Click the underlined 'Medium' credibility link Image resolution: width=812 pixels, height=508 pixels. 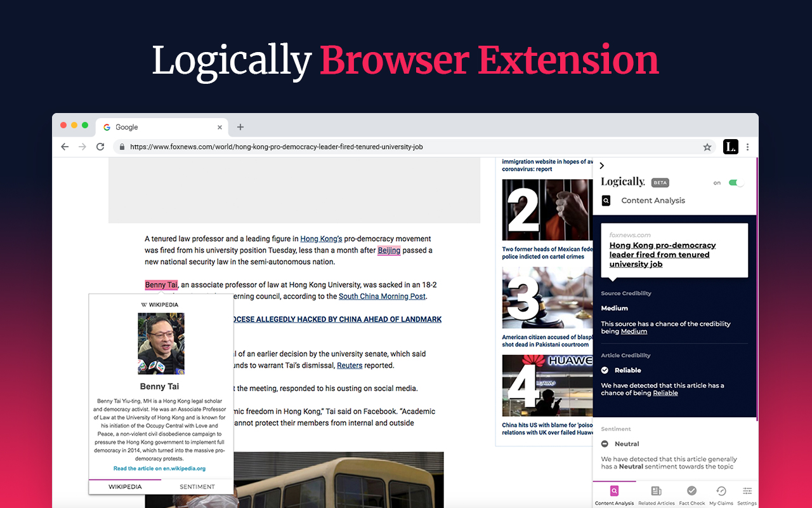pyautogui.click(x=634, y=331)
